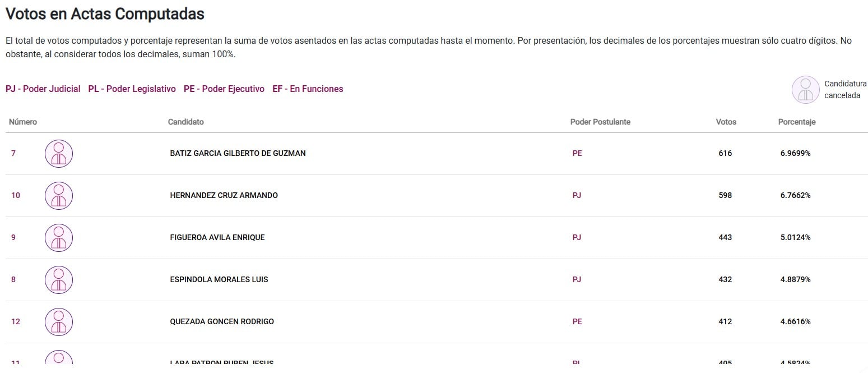Select the PL - Poder Legislativo legend
Screen dimensions: 868x373
(132, 89)
